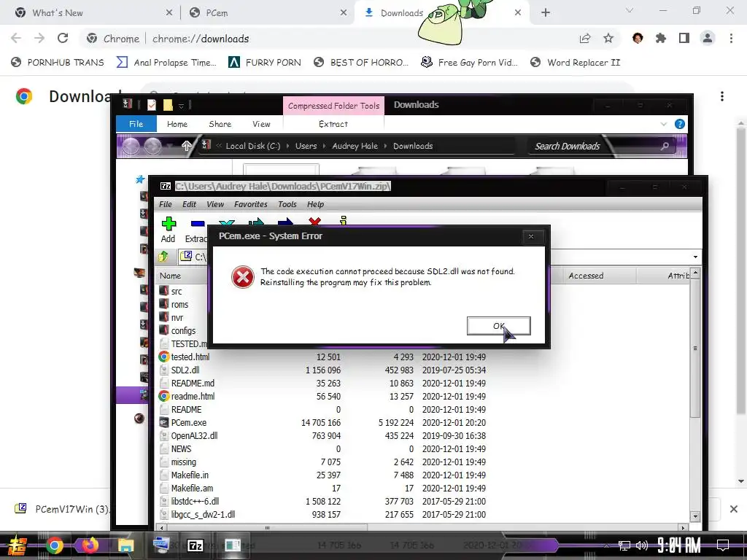Click the 7-Zip up-one-level folder icon
The height and width of the screenshot is (560, 747).
(x=163, y=257)
